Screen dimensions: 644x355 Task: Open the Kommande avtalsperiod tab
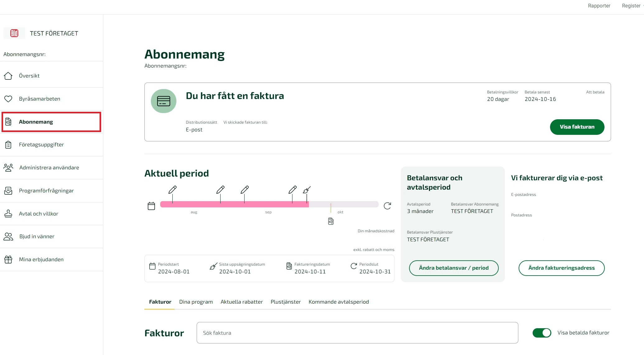(x=338, y=302)
